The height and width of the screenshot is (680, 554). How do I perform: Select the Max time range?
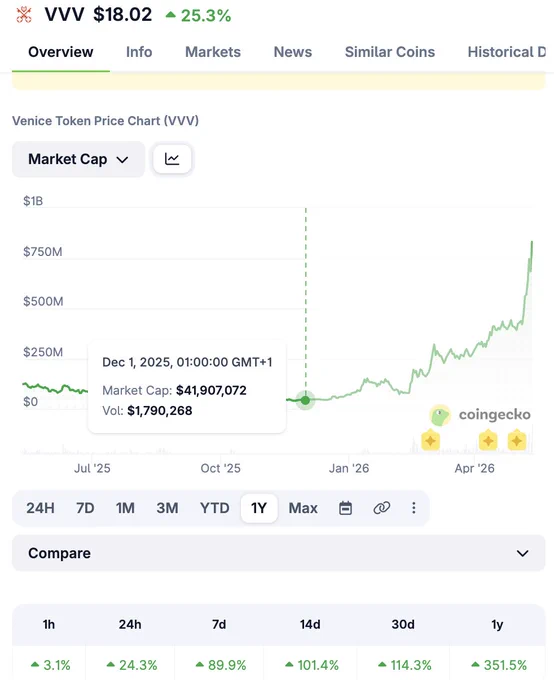tap(303, 508)
